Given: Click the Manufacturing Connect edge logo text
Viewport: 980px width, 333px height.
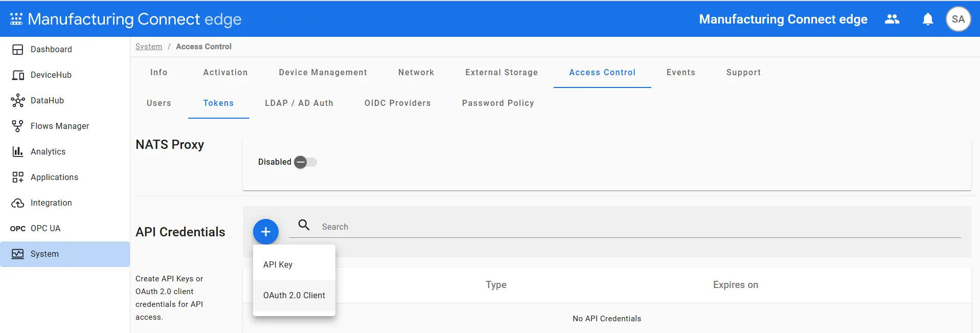Looking at the screenshot, I should coord(134,19).
